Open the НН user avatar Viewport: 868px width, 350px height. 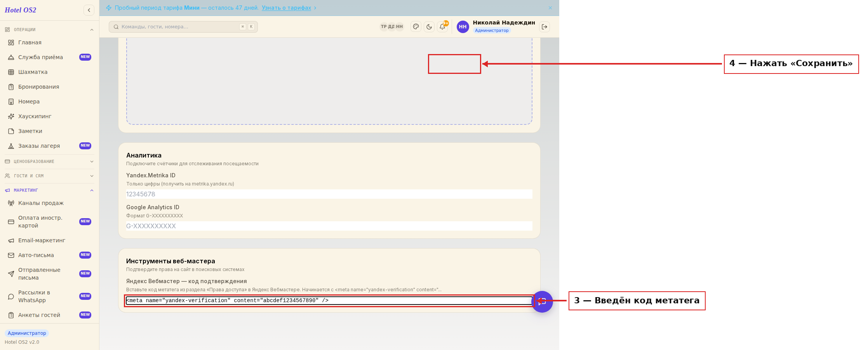point(463,27)
